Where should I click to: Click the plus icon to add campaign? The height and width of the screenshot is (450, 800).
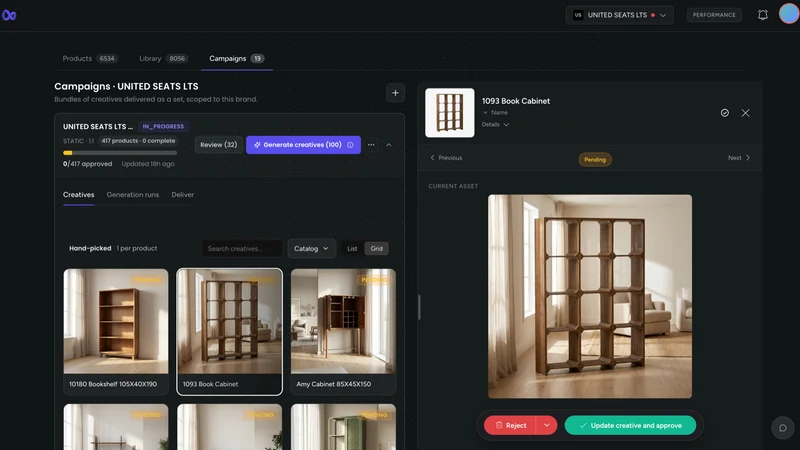coord(395,93)
